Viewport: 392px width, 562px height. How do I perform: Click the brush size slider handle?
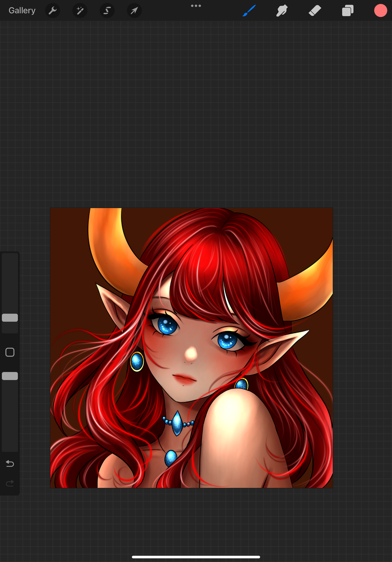click(10, 318)
